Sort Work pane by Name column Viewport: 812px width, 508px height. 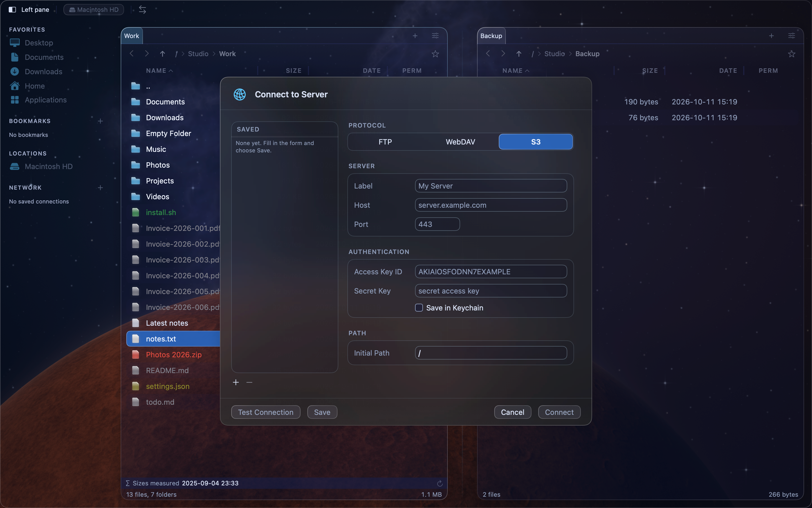pos(159,71)
